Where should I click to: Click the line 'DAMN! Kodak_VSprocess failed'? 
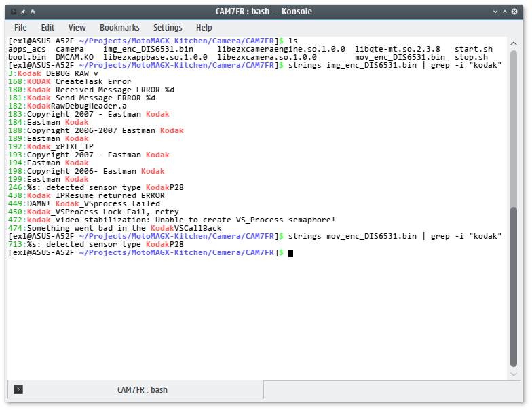(x=84, y=203)
